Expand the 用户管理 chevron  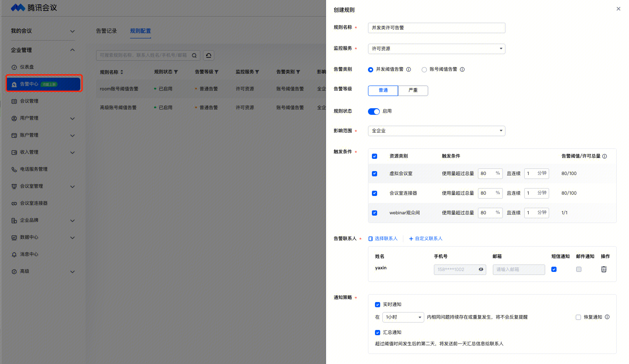point(72,118)
